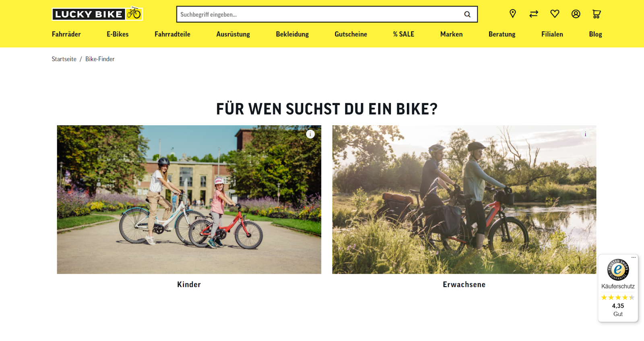Open the % SALE menu
Screen dimensions: 644x341
404,34
